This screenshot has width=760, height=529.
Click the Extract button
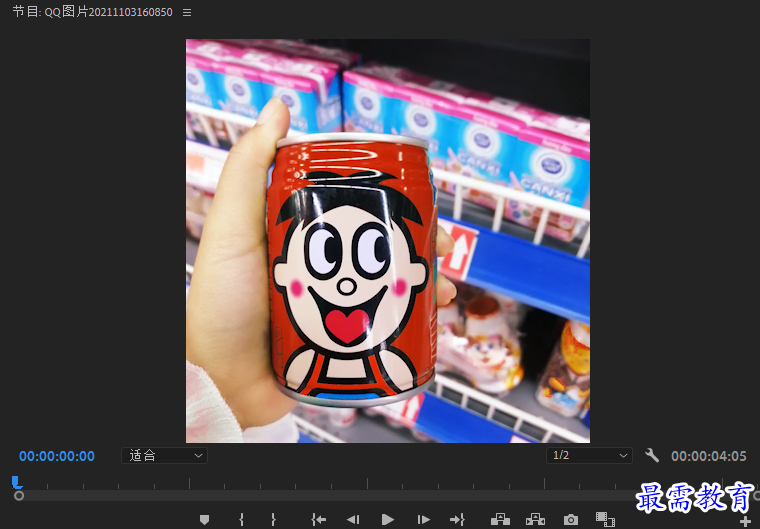tap(536, 520)
